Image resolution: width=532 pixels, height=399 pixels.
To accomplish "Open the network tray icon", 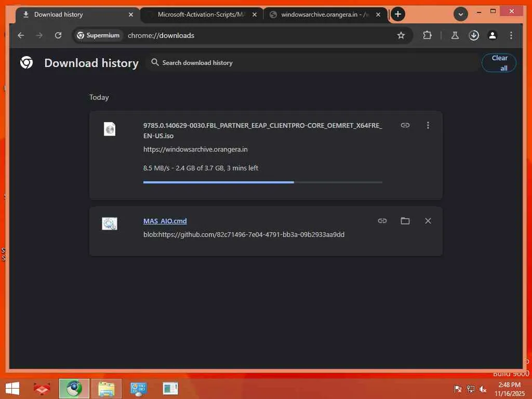I will (x=471, y=389).
